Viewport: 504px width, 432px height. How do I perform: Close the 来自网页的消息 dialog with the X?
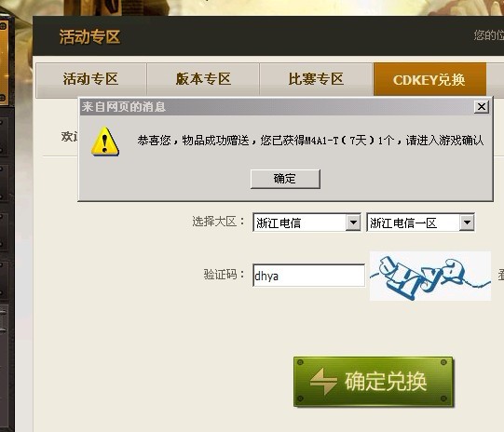pyautogui.click(x=482, y=107)
